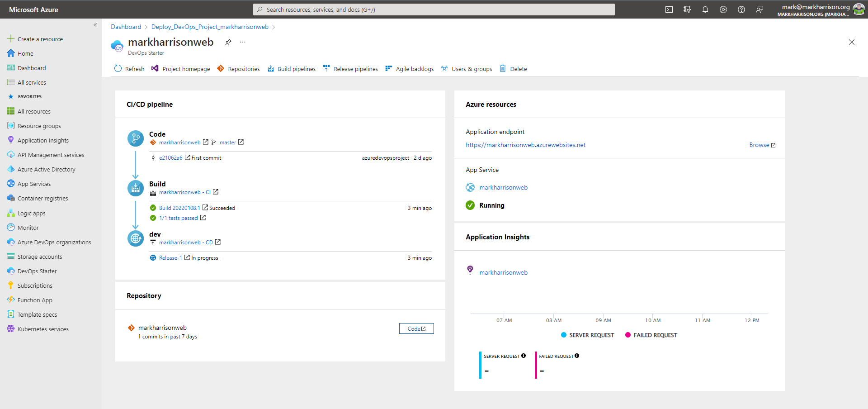Click the help question mark icon
Screen dimensions: 868x409
click(x=741, y=10)
